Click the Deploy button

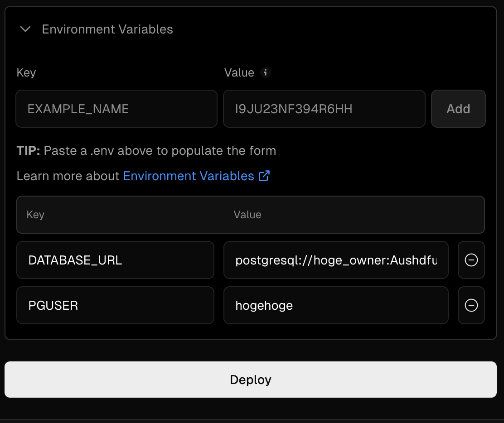coord(251,380)
